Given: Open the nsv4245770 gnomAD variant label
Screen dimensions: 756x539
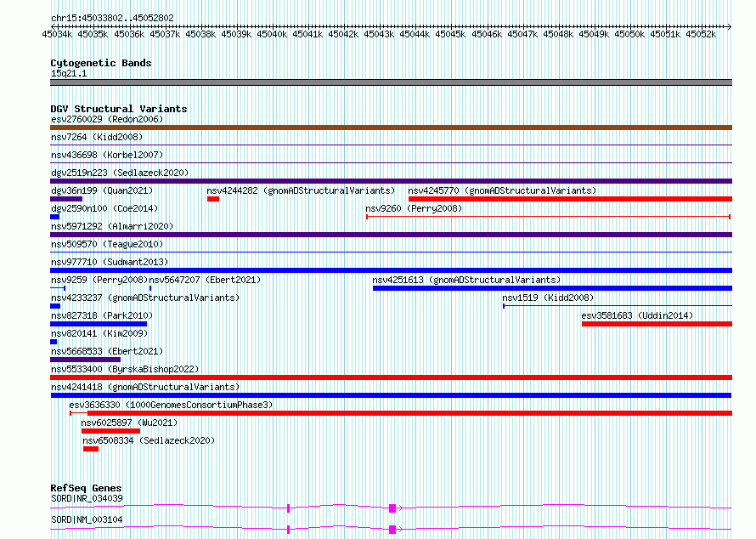Looking at the screenshot, I should (502, 190).
